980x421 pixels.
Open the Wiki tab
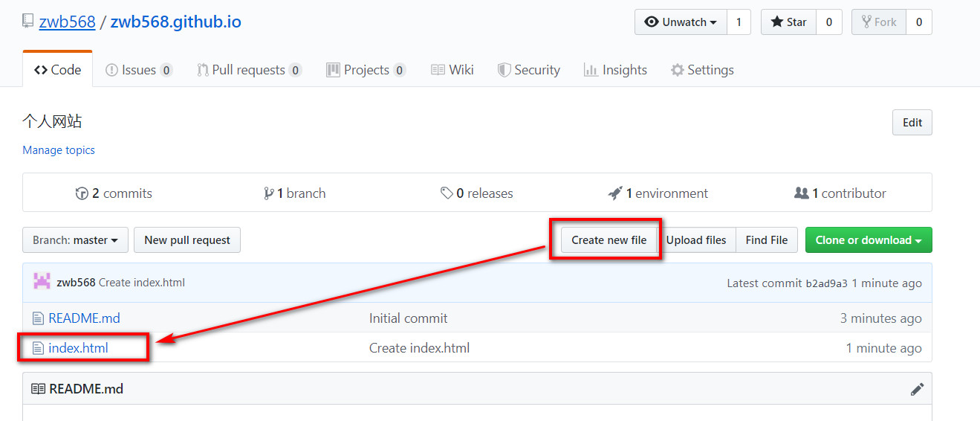(x=452, y=70)
